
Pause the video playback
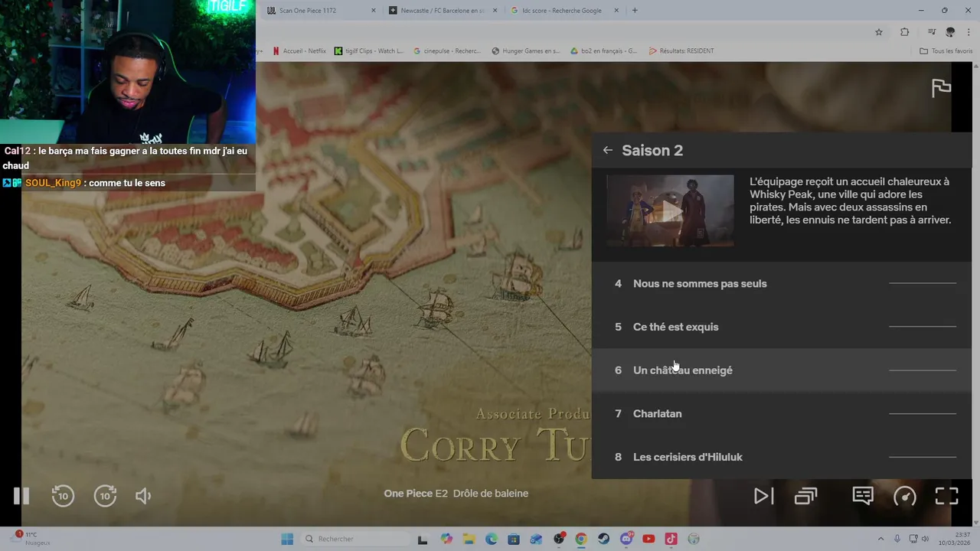point(21,496)
